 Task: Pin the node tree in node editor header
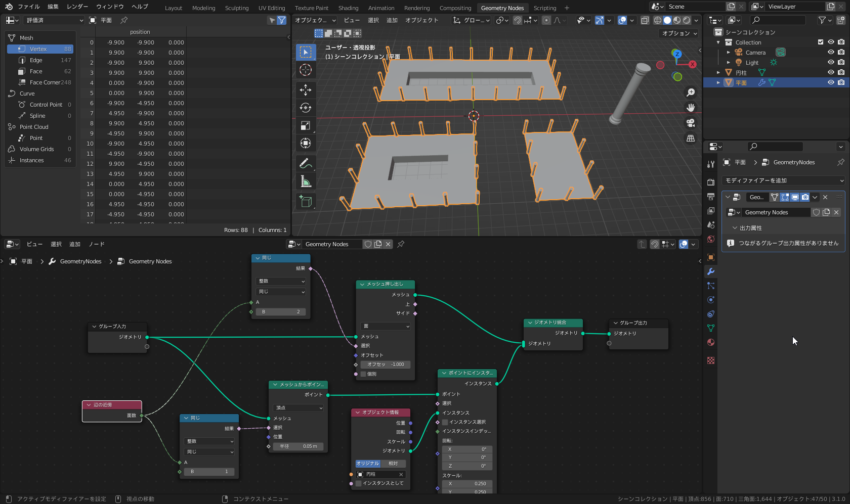click(x=401, y=244)
